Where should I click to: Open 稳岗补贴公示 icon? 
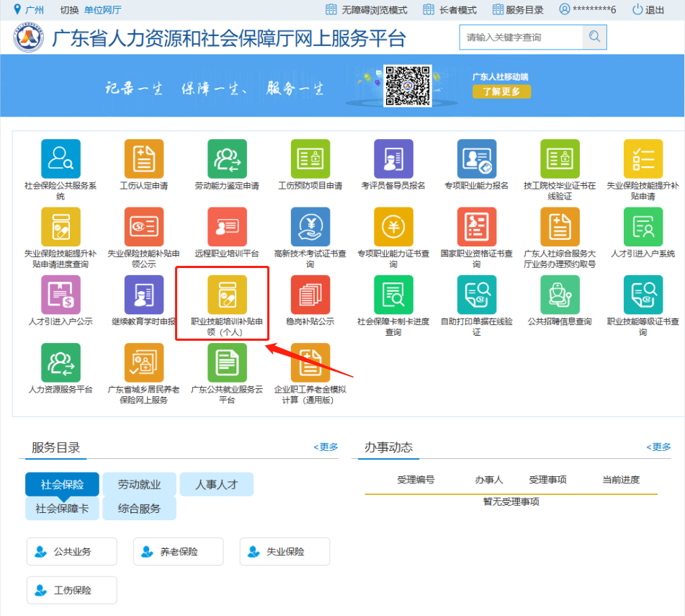click(310, 295)
